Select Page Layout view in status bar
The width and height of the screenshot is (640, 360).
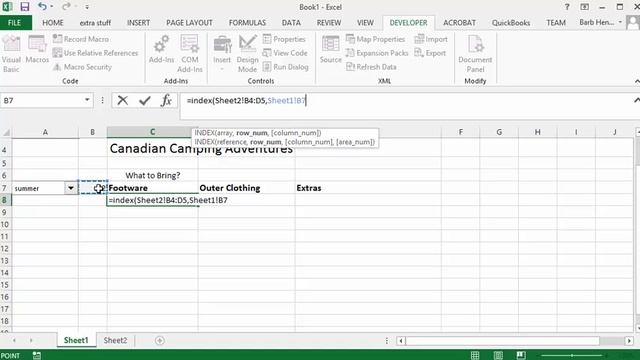click(x=498, y=356)
